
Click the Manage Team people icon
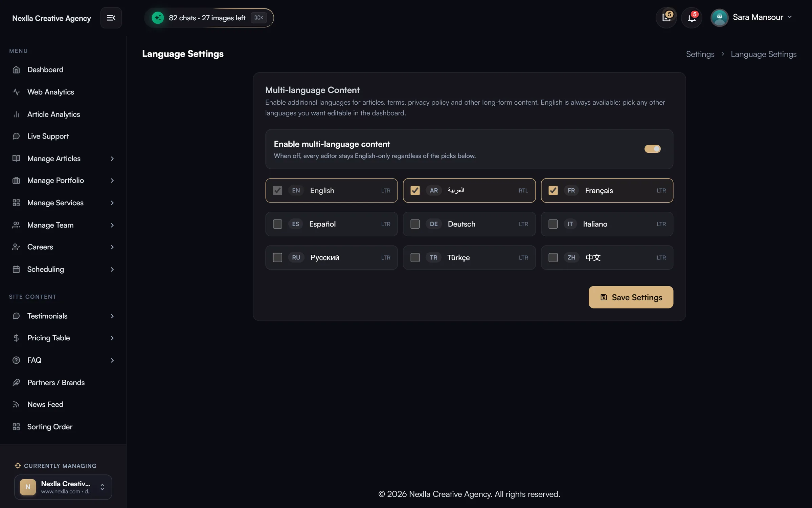click(16, 225)
